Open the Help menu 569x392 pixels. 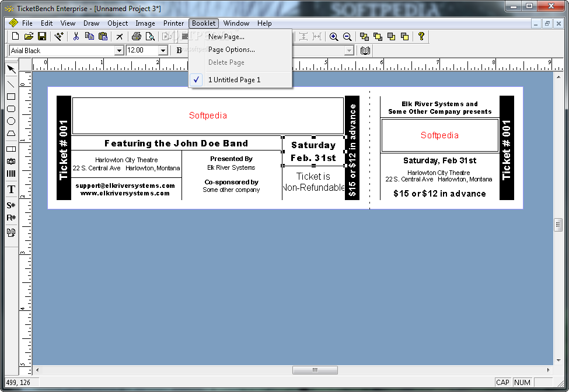[264, 23]
